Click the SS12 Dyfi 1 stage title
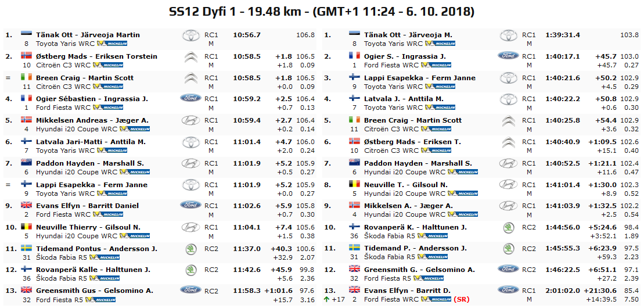This screenshot has height=308, width=644. 321,12
